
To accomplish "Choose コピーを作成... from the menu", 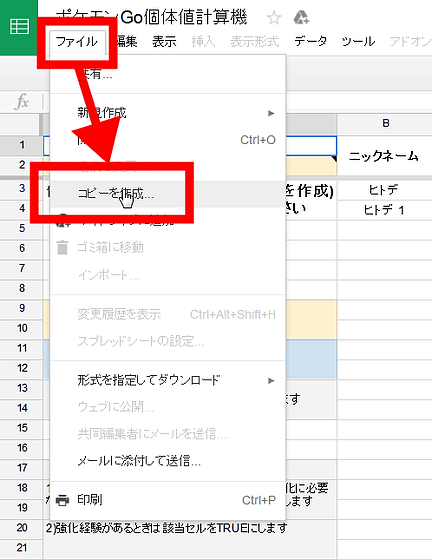I will click(x=168, y=194).
